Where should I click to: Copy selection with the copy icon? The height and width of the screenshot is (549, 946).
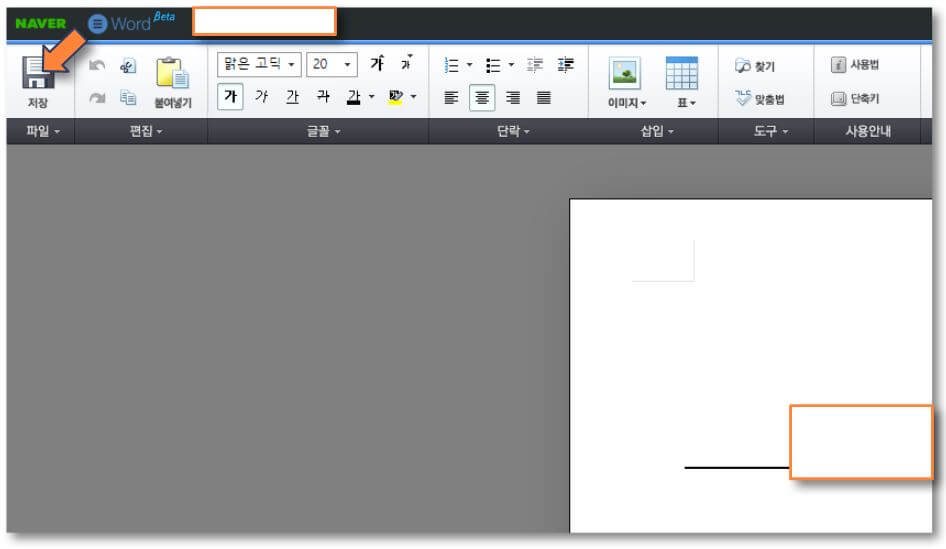point(128,97)
